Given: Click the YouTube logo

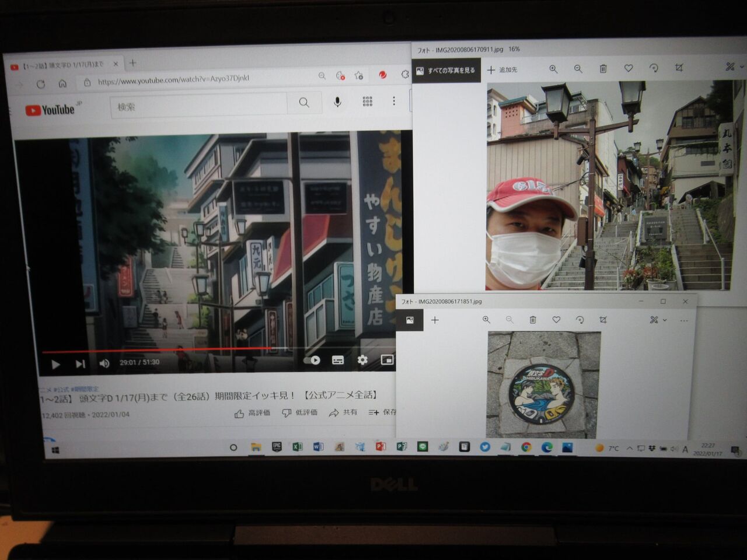Looking at the screenshot, I should pos(50,110).
